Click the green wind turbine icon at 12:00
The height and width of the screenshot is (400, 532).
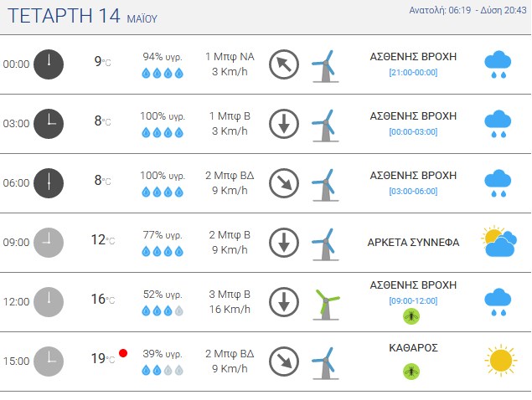pos(326,305)
